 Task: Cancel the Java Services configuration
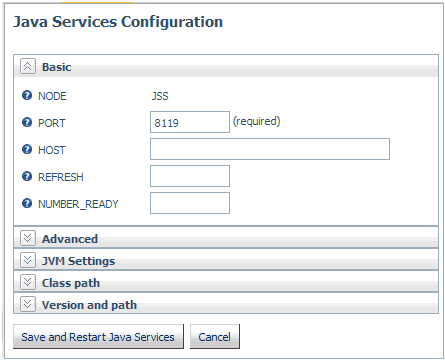click(x=215, y=337)
